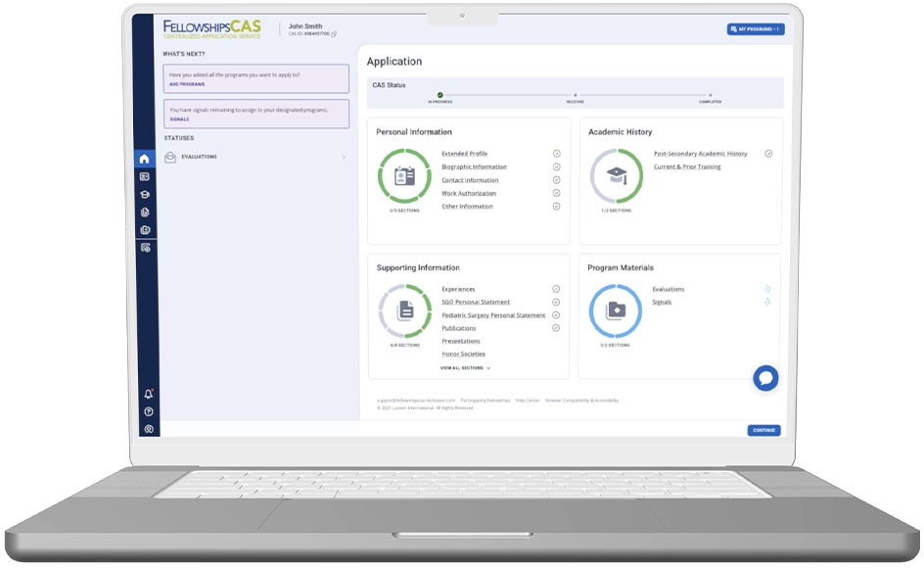This screenshot has height=570, width=924.
Task: Expand the Evaluations status row chevron
Action: tap(343, 158)
